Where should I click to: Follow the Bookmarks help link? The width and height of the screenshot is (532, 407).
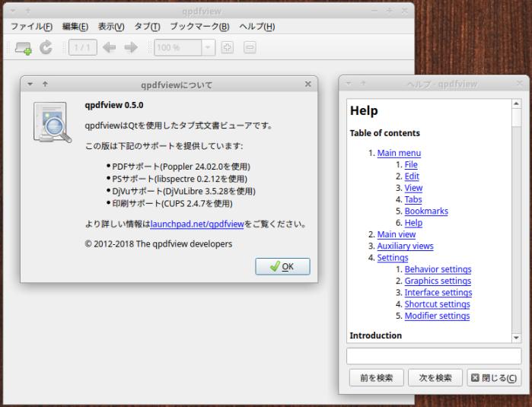tap(426, 211)
